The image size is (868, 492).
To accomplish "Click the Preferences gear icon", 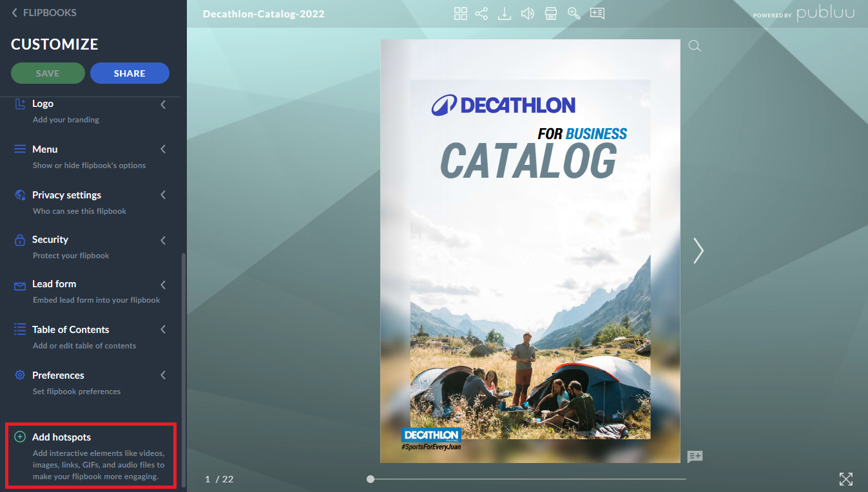I will [x=20, y=375].
